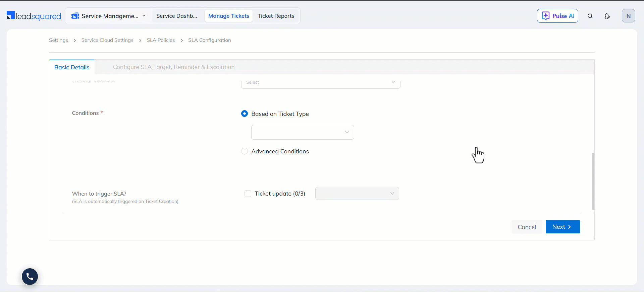This screenshot has height=292, width=644.
Task: Open the notifications bell icon
Action: point(607,16)
